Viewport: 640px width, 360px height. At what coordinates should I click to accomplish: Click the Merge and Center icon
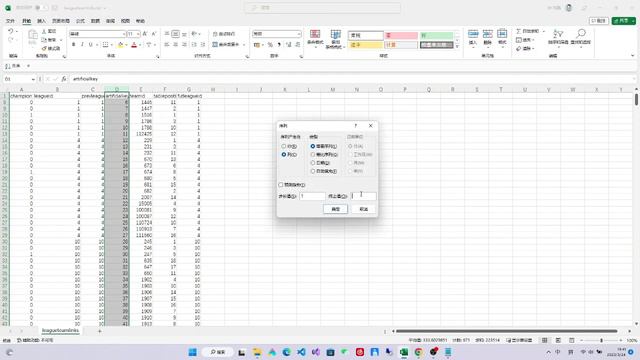point(215,44)
